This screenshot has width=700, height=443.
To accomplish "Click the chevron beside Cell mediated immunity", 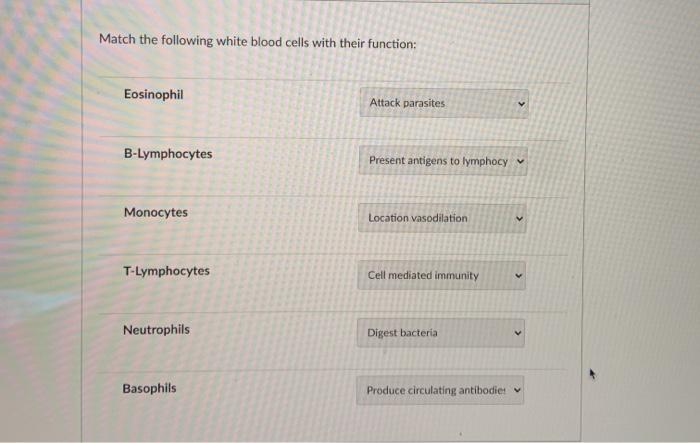I will (x=518, y=276).
